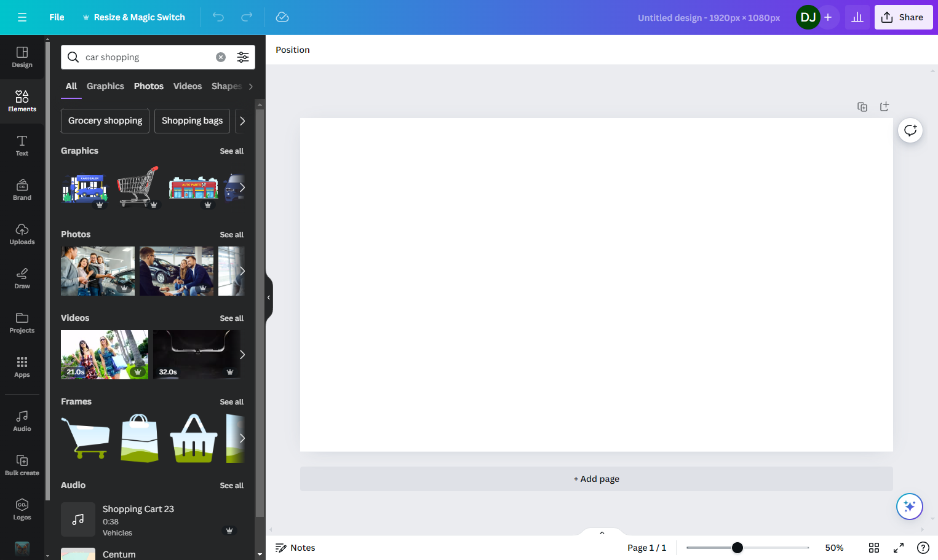Click the Add page button
938x560 pixels.
[x=597, y=479]
